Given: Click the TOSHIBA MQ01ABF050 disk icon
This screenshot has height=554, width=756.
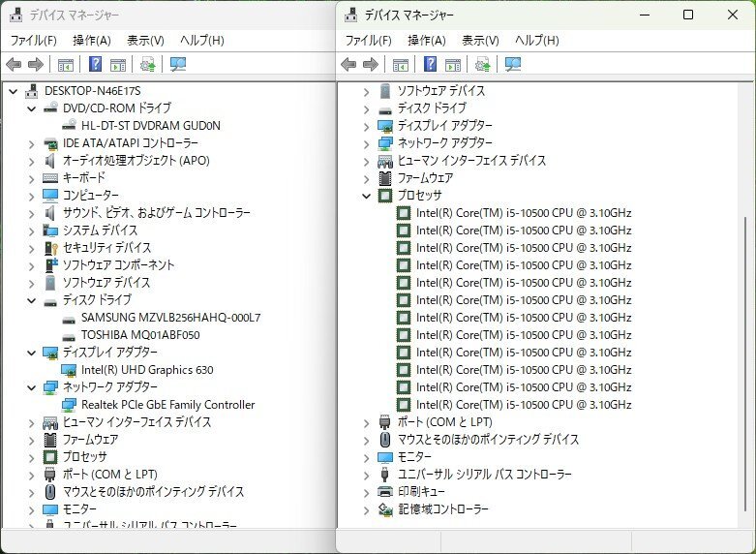Looking at the screenshot, I should coord(69,337).
